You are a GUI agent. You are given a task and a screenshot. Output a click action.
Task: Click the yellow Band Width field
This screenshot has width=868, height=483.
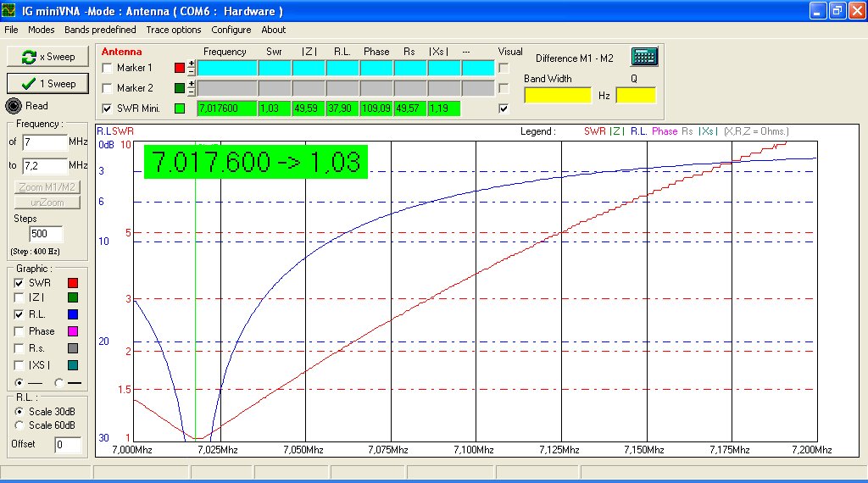coord(558,95)
